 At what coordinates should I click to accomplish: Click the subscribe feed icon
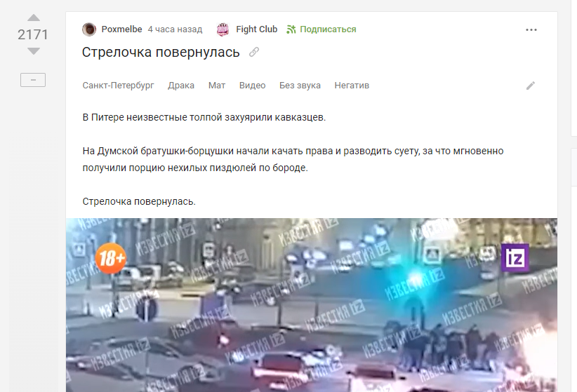[291, 29]
